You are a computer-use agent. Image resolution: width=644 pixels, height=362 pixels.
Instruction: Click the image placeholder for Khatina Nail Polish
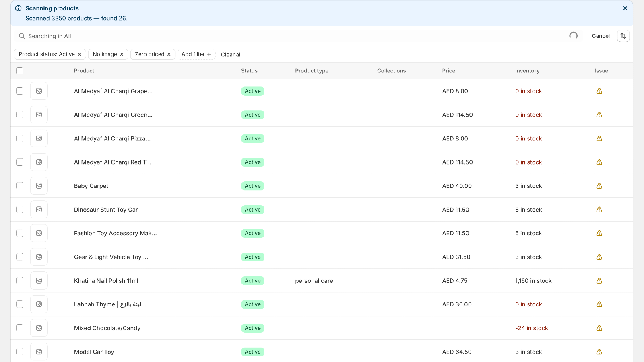[39, 280]
